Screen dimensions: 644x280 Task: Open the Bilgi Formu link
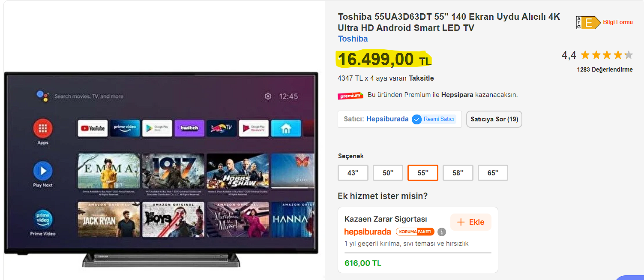pyautogui.click(x=618, y=22)
